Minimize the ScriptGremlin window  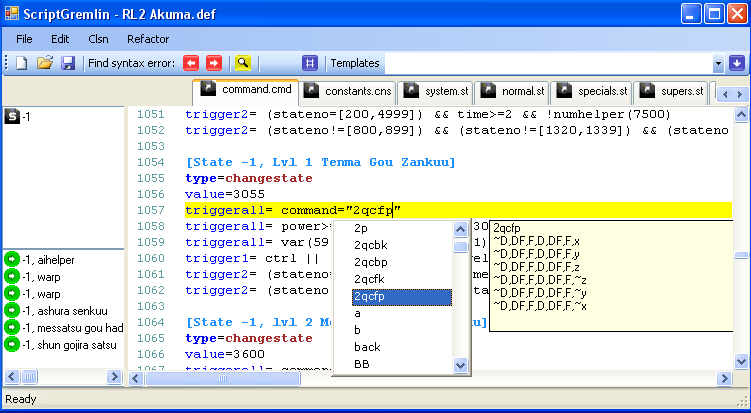(690, 13)
